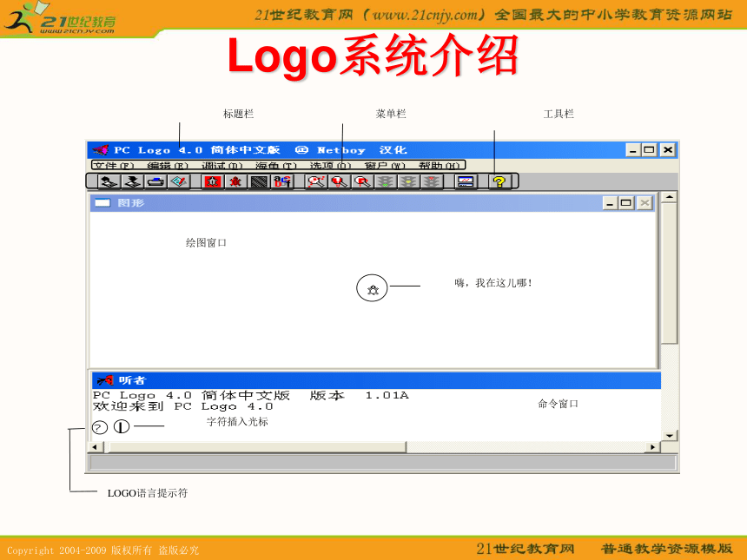Click the horizontal scrollbar left arrow
747x560 pixels.
point(95,446)
